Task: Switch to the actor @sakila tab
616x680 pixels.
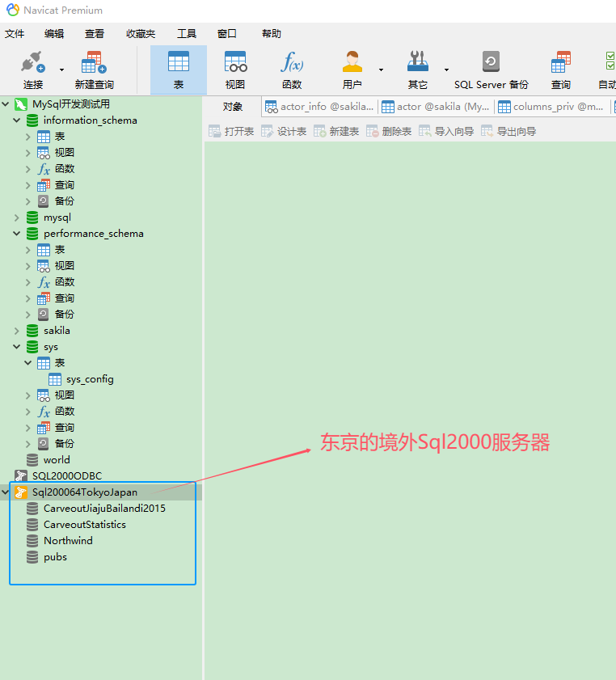Action: [436, 107]
